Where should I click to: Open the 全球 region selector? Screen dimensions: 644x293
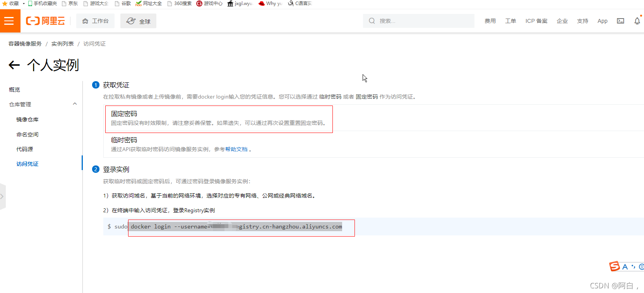point(138,21)
